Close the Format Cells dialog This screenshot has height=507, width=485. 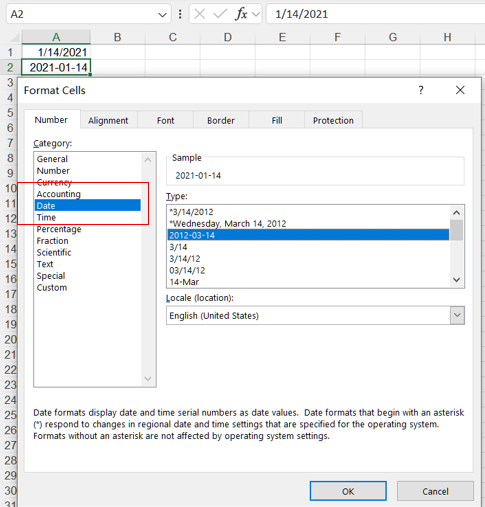tap(460, 90)
